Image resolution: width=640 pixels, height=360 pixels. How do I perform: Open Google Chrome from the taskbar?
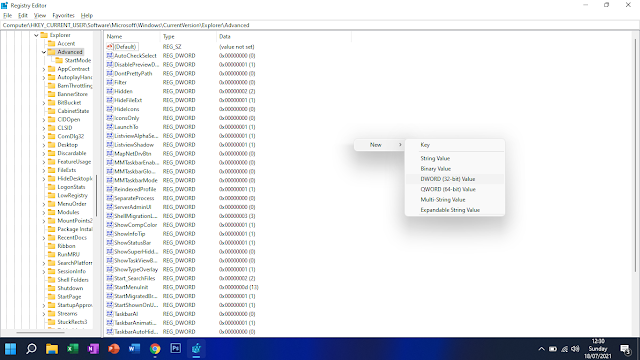point(155,349)
